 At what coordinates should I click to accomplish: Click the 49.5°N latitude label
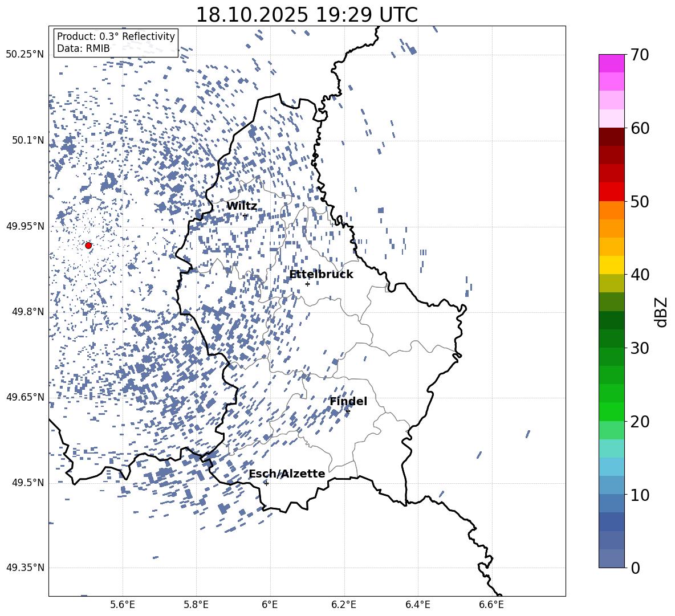tap(28, 483)
